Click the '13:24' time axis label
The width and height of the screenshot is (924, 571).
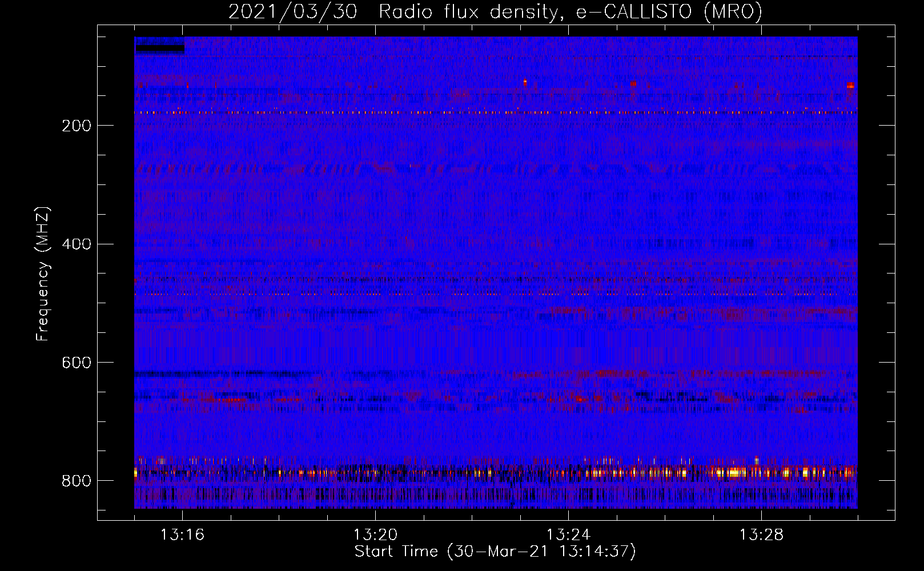[x=568, y=535]
